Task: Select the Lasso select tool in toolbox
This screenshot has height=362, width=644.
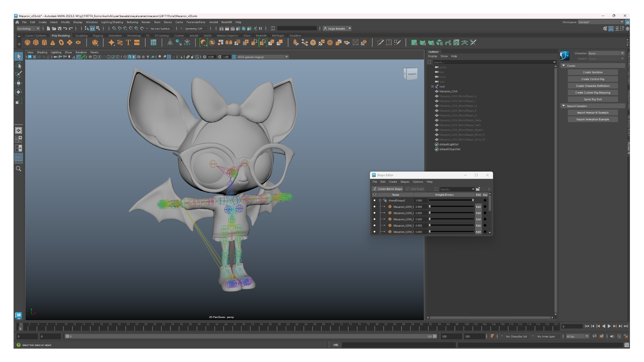Action: click(x=19, y=65)
